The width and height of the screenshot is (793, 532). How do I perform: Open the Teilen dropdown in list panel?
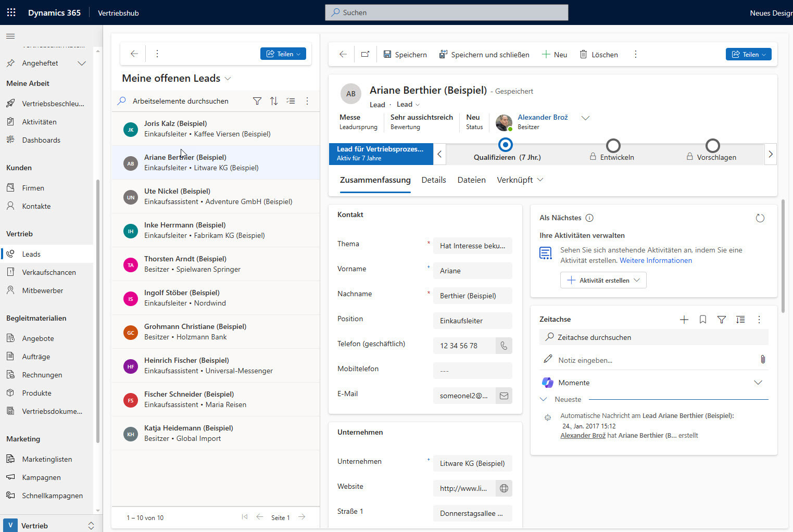283,54
